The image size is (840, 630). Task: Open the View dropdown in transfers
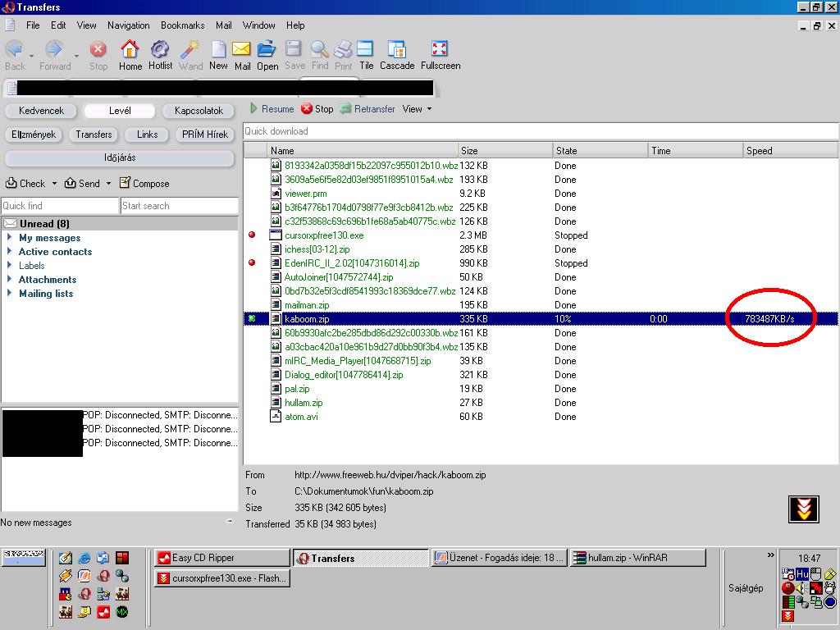click(x=417, y=108)
